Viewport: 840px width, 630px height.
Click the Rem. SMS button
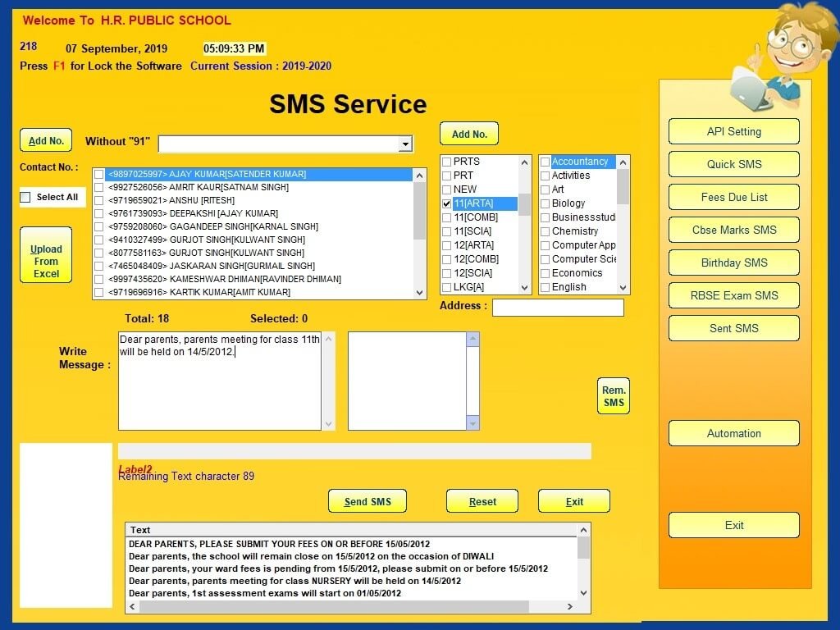(614, 396)
